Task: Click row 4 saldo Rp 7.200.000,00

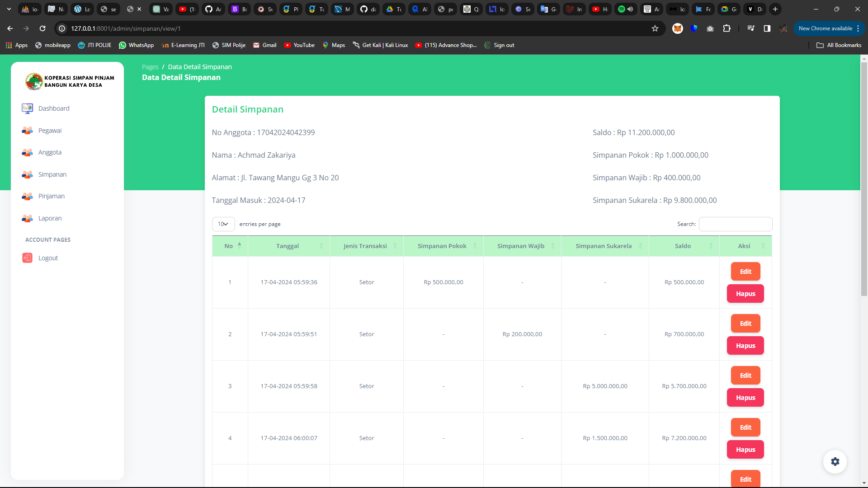Action: click(x=684, y=438)
